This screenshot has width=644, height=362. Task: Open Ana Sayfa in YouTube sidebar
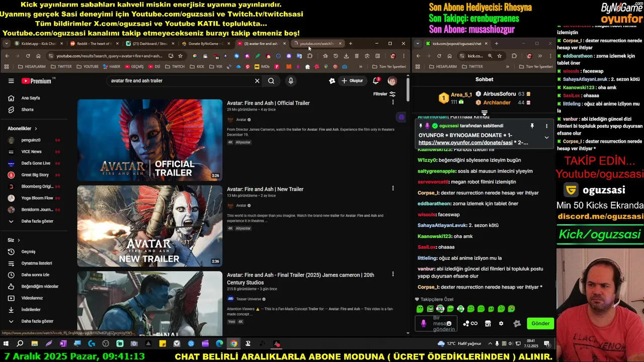click(x=30, y=98)
